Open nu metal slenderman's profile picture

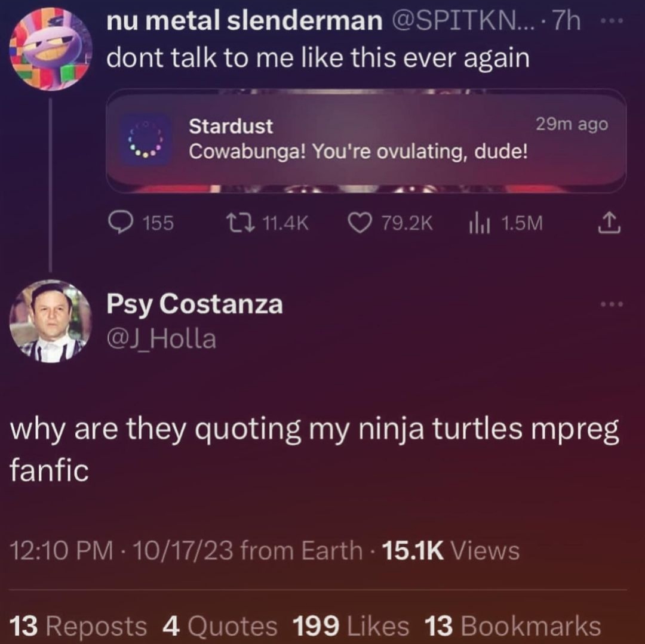[51, 49]
